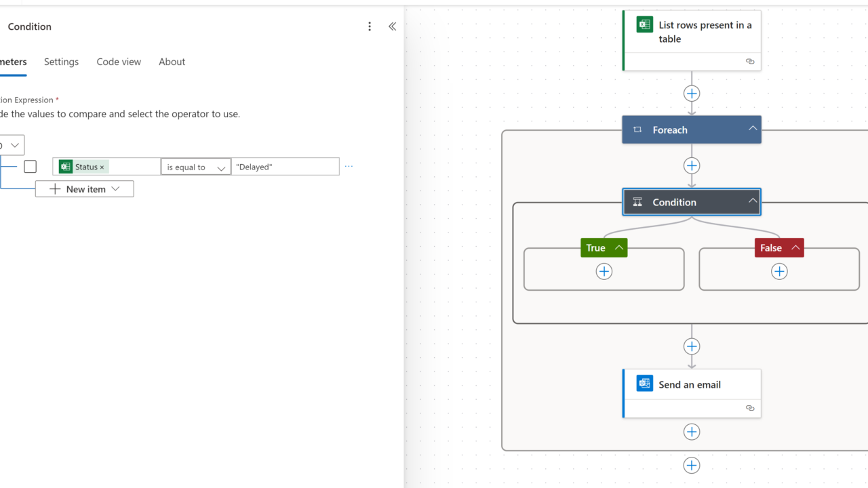Collapse the Condition card on canvas
Viewport: 868px width, 488px height.
pos(752,201)
